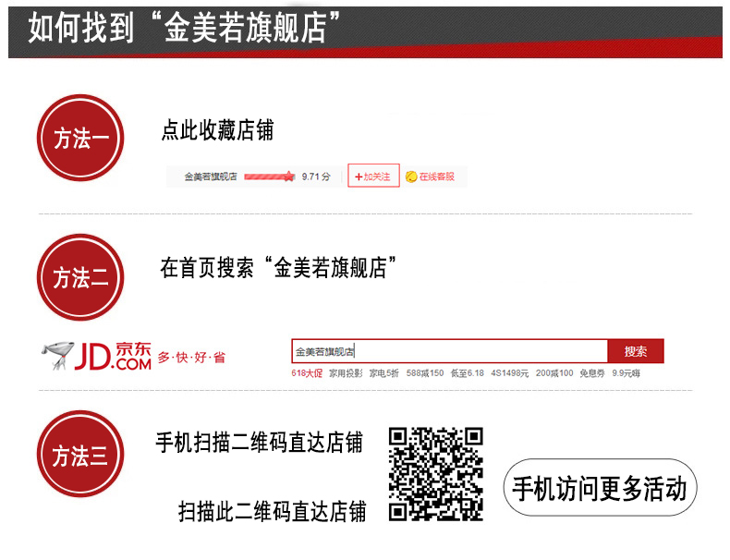Click the 方法三 red circle badge
The width and height of the screenshot is (730, 560).
pyautogui.click(x=80, y=454)
